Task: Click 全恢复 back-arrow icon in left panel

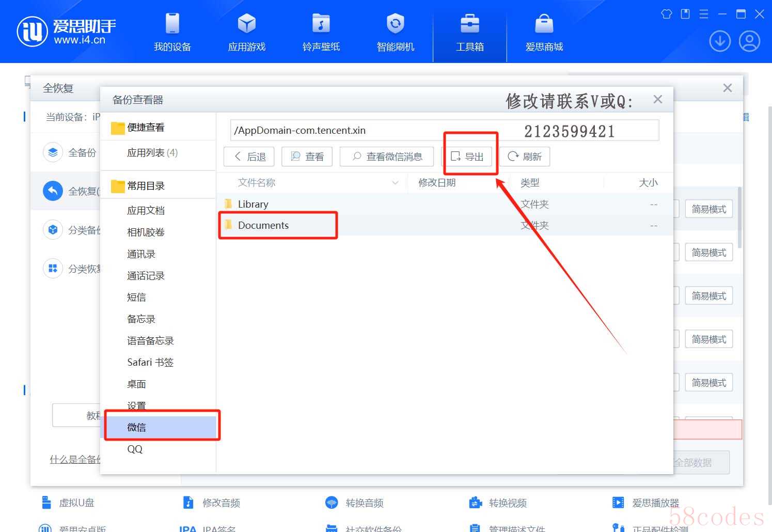Action: coord(53,191)
